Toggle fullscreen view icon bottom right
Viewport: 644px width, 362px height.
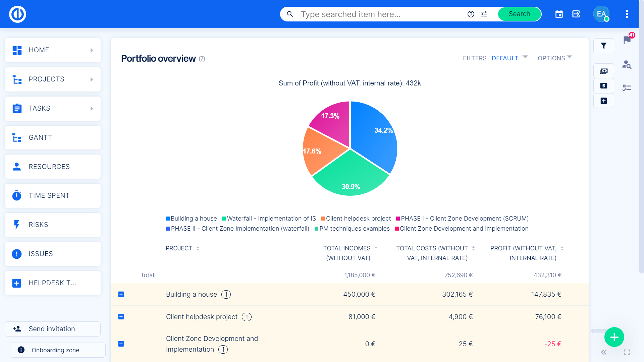627,352
